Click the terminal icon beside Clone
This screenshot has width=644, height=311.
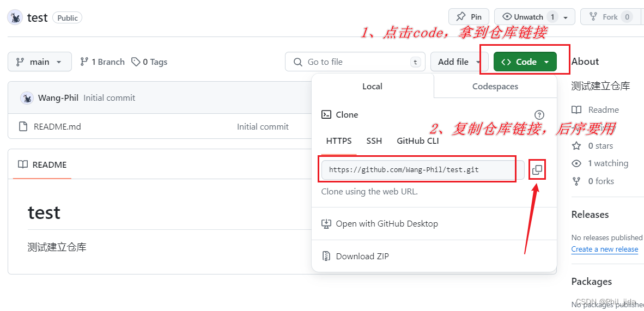coord(326,114)
